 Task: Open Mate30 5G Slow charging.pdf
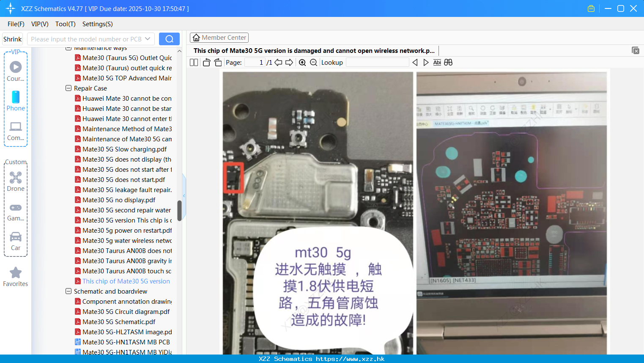point(124,149)
